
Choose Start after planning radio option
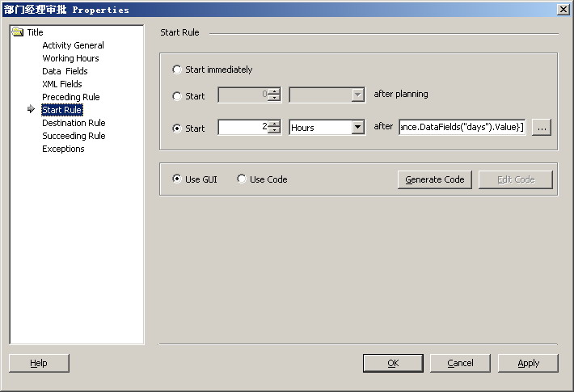coord(176,96)
